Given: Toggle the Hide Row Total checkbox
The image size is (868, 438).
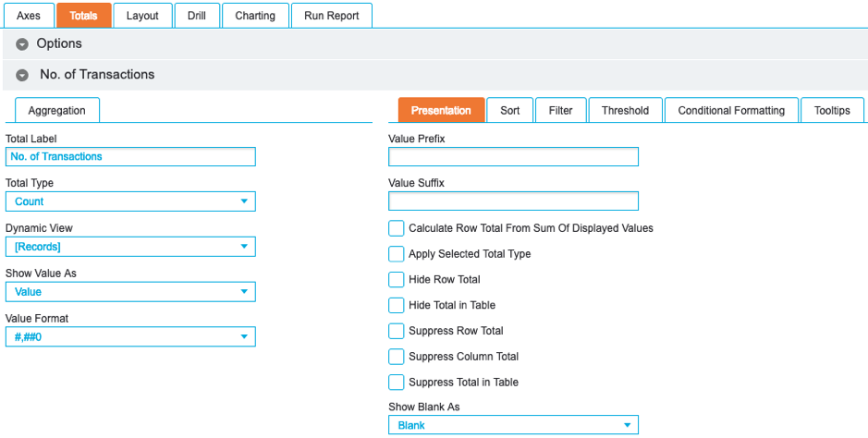Looking at the screenshot, I should point(397,279).
